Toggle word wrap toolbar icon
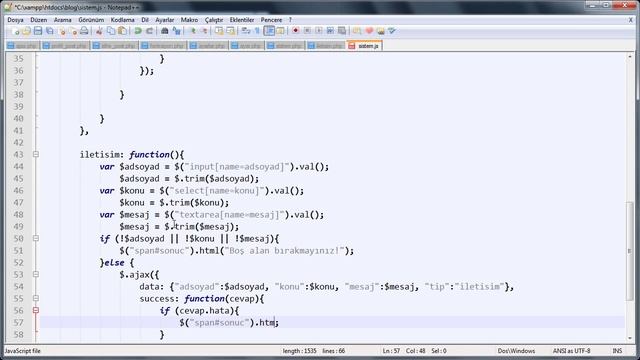This screenshot has height=360, width=640. pyautogui.click(x=246, y=31)
